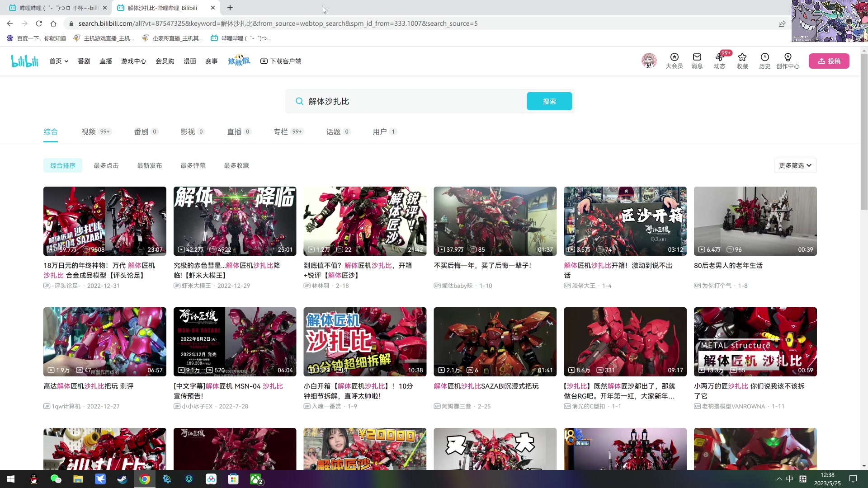Click the share page icon in address bar
The width and height of the screenshot is (868, 488).
782,23
